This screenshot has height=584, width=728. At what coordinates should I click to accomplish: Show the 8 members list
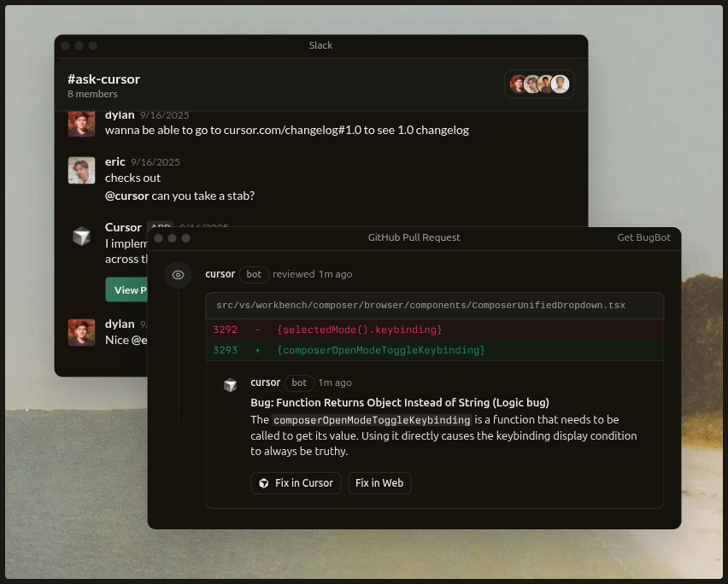(92, 94)
